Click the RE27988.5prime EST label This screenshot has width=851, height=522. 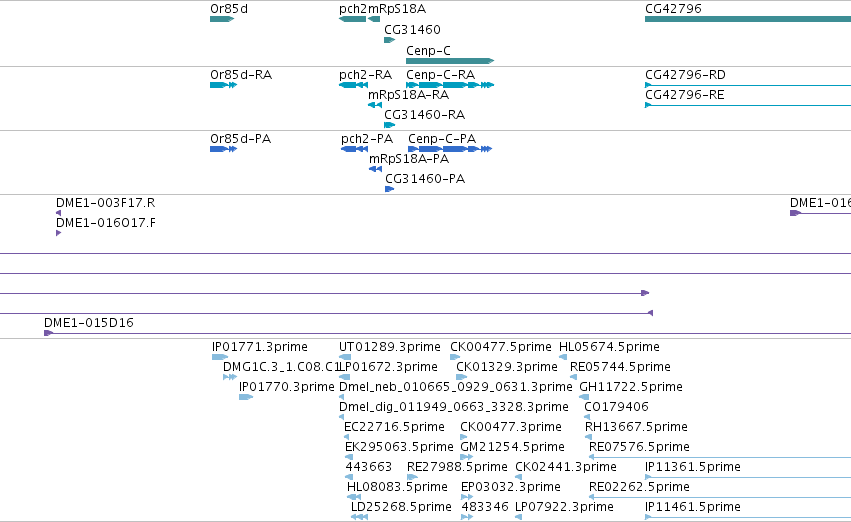pyautogui.click(x=457, y=467)
